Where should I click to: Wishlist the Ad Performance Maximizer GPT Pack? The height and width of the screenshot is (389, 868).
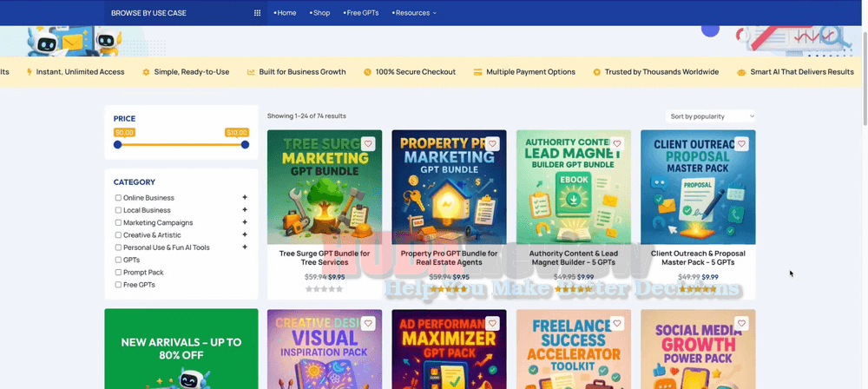tap(493, 324)
